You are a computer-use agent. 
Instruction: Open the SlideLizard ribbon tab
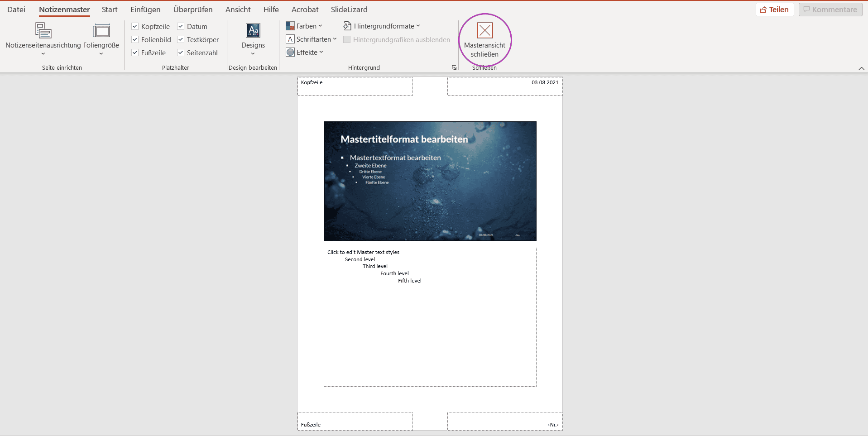(x=349, y=9)
